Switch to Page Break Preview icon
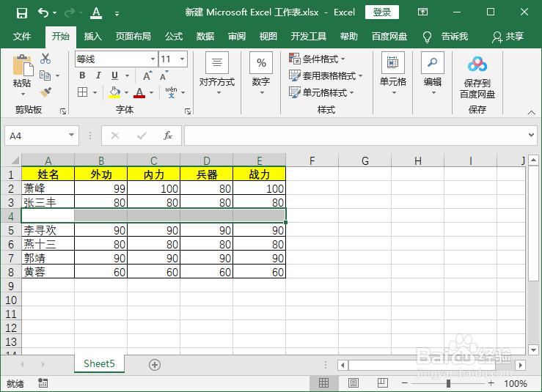This screenshot has height=392, width=542. tap(383, 382)
